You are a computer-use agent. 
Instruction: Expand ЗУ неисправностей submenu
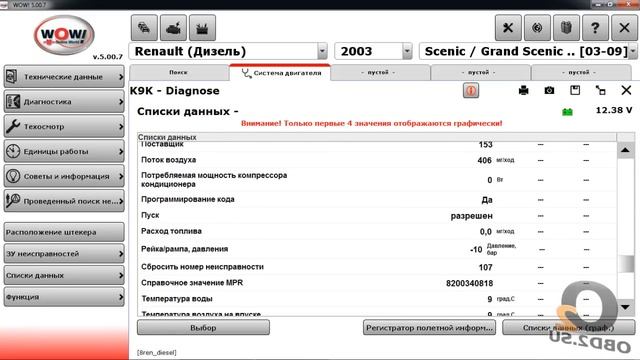tap(64, 253)
